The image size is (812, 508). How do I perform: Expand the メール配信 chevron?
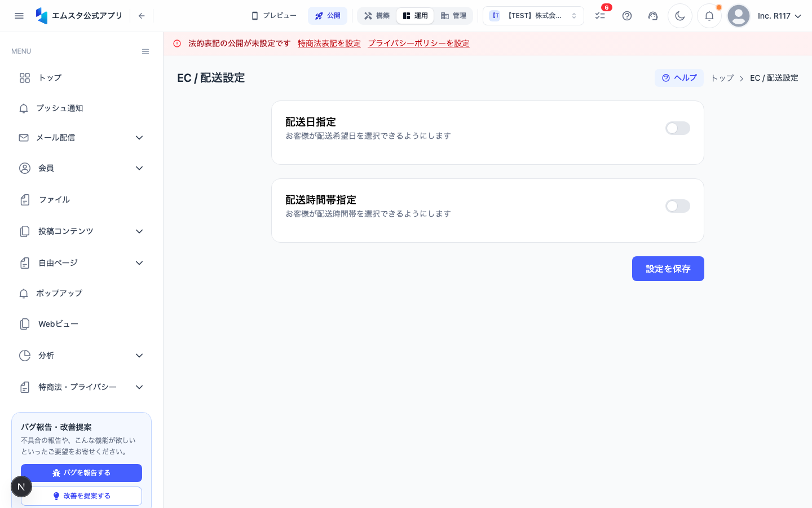click(139, 138)
